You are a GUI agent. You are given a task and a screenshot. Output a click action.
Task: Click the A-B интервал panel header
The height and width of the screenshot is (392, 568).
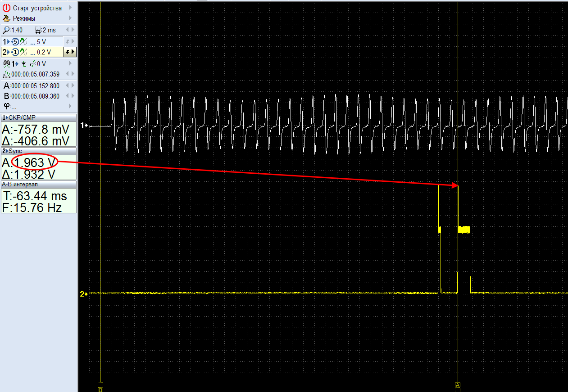[39, 184]
